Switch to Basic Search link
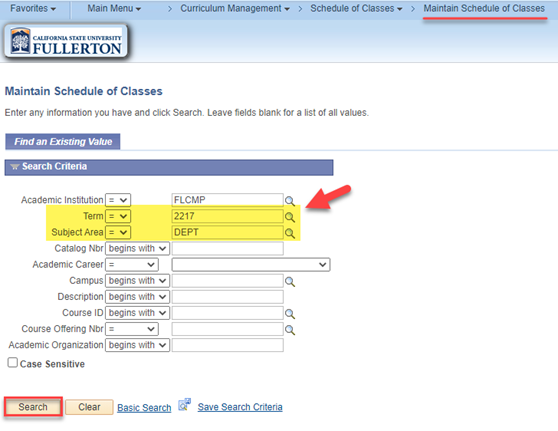 click(144, 408)
